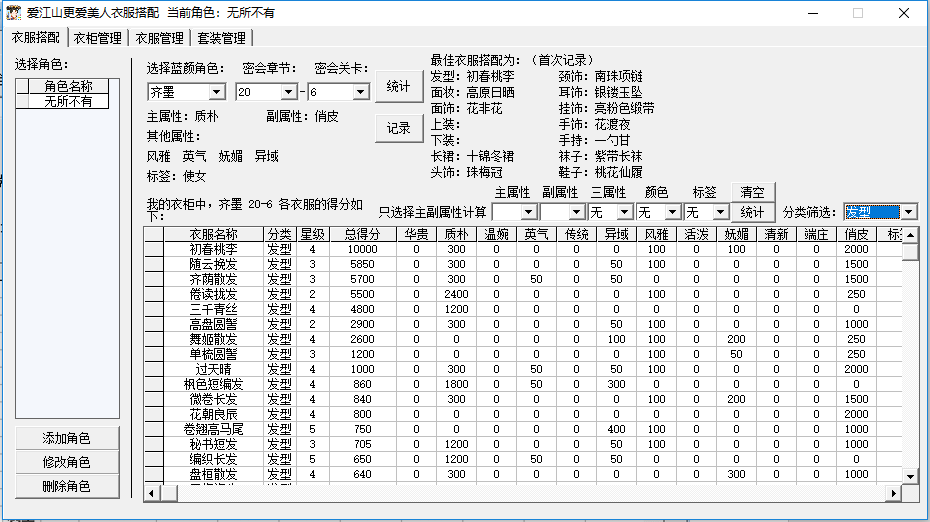Select the 花朝良辰 row

pyautogui.click(x=523, y=414)
